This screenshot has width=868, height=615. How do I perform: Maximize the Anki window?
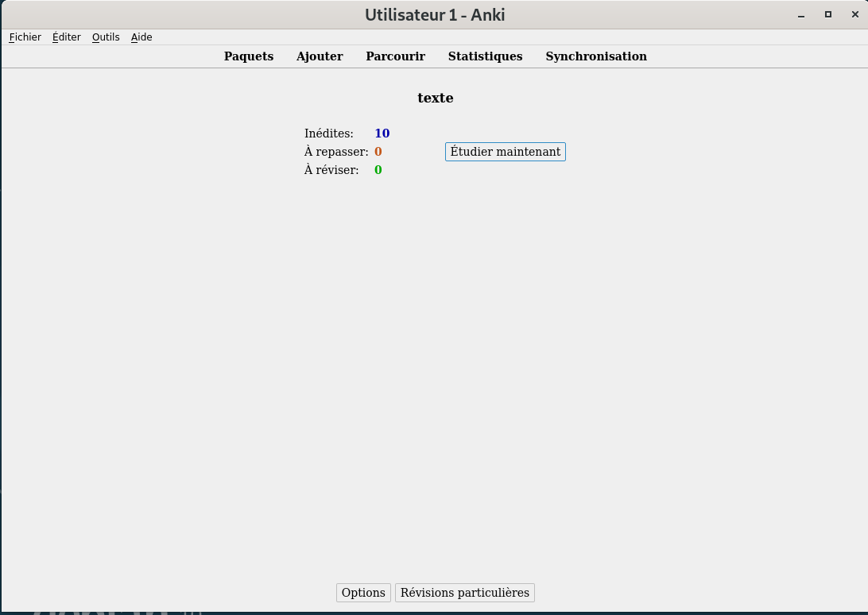click(828, 15)
